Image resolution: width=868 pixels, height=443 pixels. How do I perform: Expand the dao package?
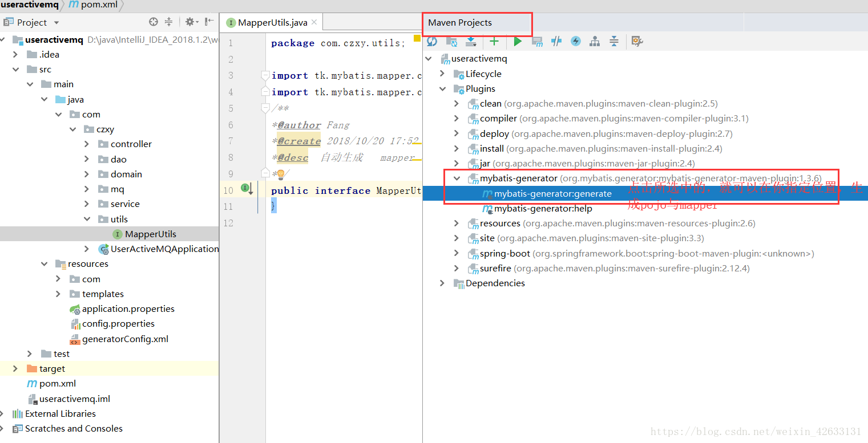pyautogui.click(x=87, y=159)
